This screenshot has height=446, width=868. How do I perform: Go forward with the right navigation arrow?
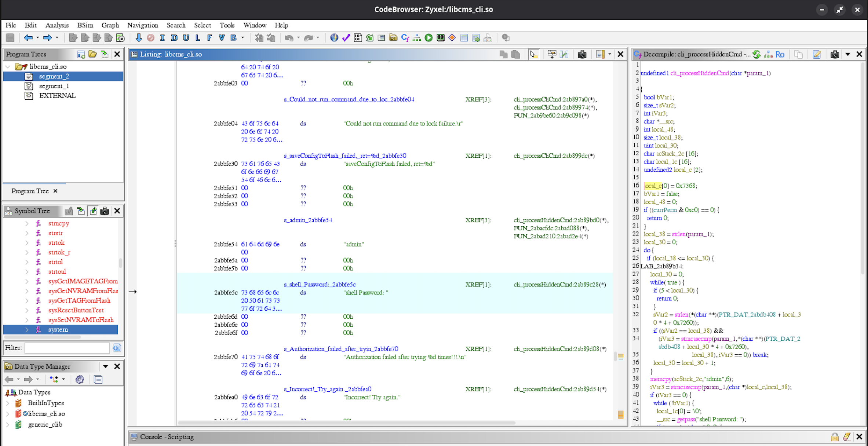[x=47, y=38]
